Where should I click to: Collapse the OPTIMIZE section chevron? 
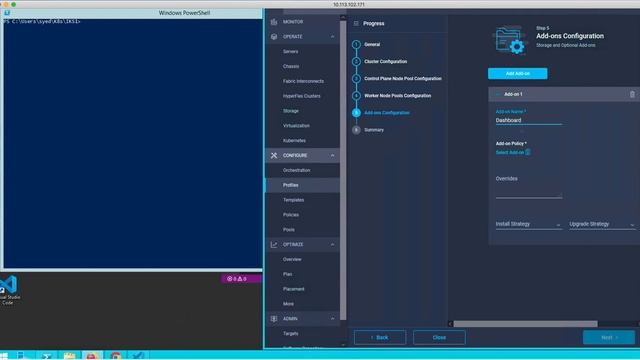[332, 244]
